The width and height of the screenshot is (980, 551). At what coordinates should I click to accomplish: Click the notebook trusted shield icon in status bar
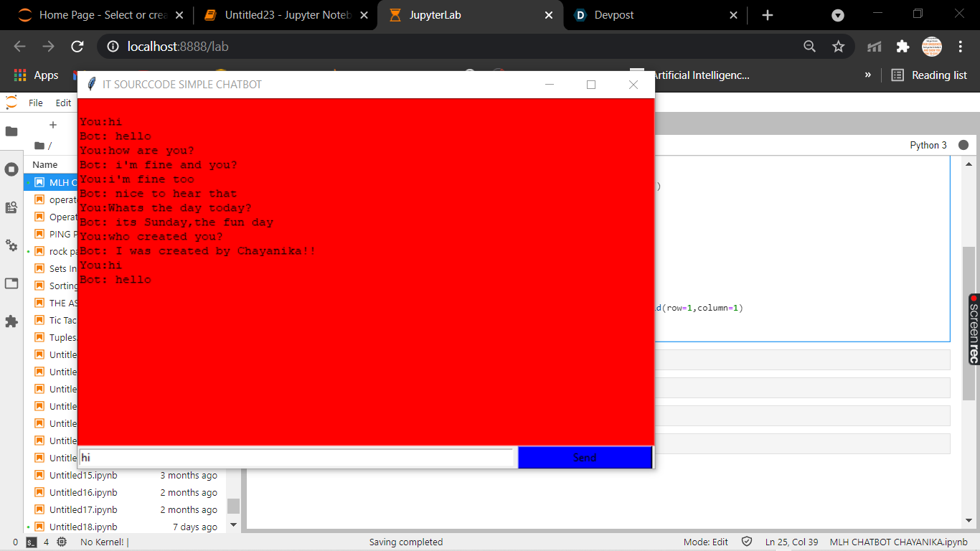pyautogui.click(x=746, y=542)
